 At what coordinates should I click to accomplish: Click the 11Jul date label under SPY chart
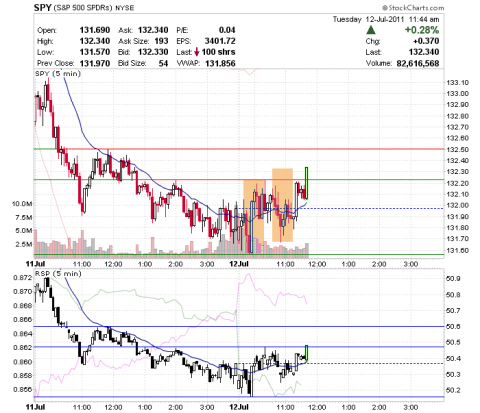pyautogui.click(x=35, y=264)
